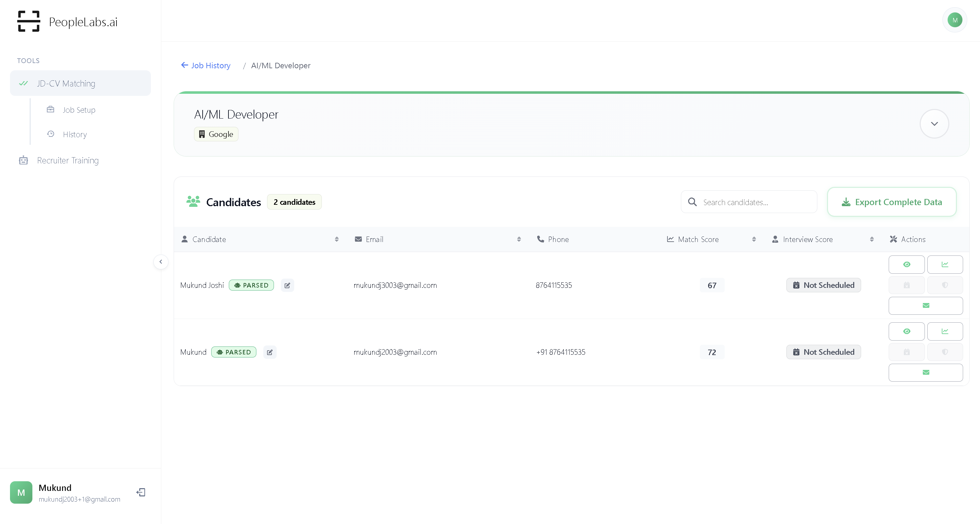Click the logout icon beside user profile
980x524 pixels.
(141, 492)
